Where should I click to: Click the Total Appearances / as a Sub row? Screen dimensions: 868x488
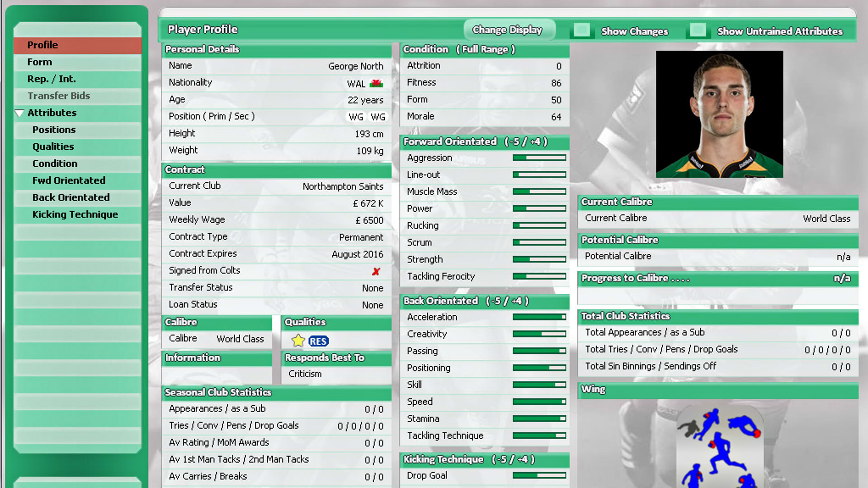pyautogui.click(x=718, y=333)
